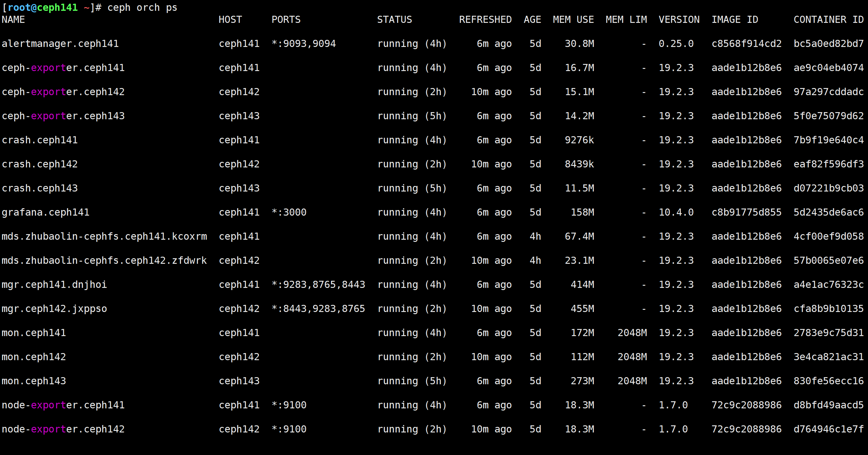The height and width of the screenshot is (455, 868).
Task: Click the crash.ceph142 daemon name
Action: (x=40, y=164)
